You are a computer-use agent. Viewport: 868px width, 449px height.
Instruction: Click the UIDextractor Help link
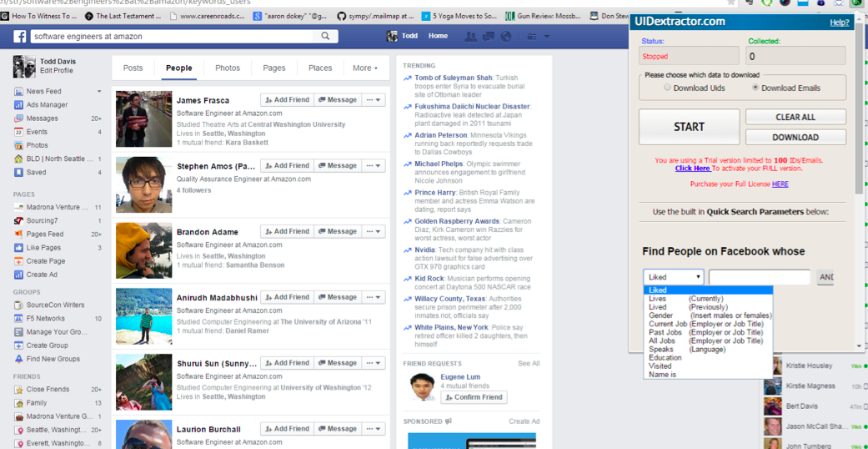(x=840, y=23)
